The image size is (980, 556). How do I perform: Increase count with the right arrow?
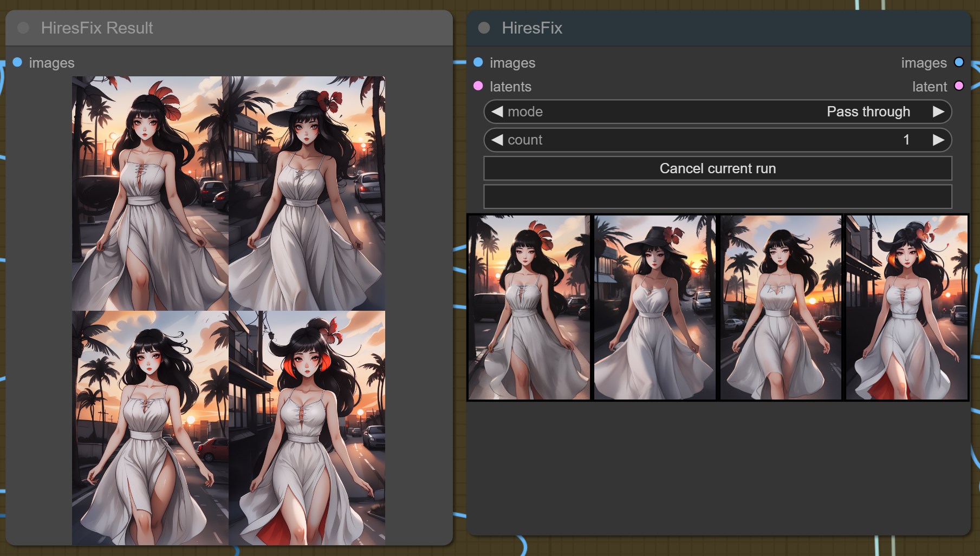click(938, 140)
